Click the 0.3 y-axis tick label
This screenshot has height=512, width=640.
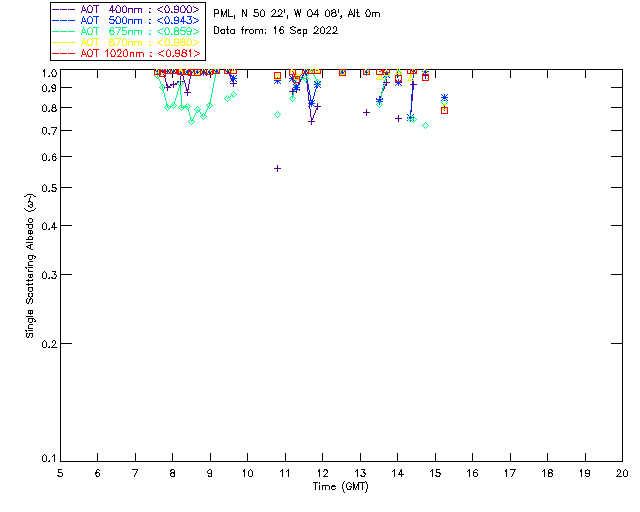49,275
